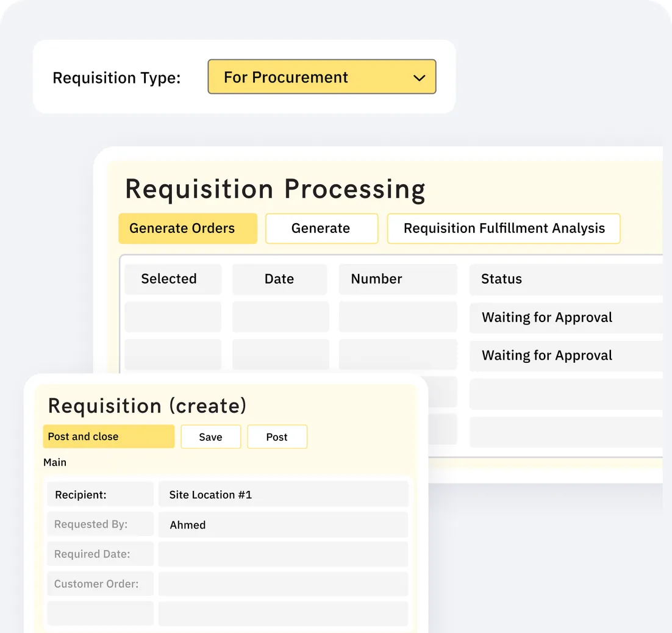672x633 pixels.
Task: Click the Requested By field showing Ahmed
Action: (284, 524)
